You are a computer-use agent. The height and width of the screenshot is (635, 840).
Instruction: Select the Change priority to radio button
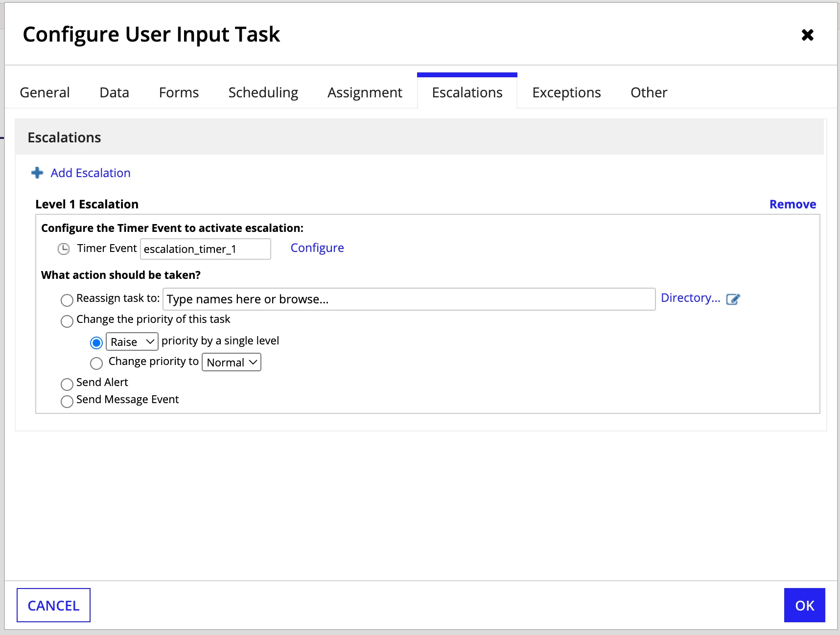[96, 363]
